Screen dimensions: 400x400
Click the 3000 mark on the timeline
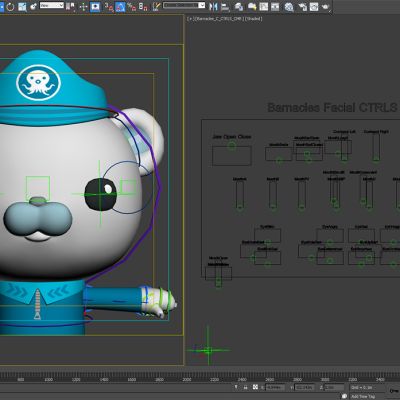(325, 380)
